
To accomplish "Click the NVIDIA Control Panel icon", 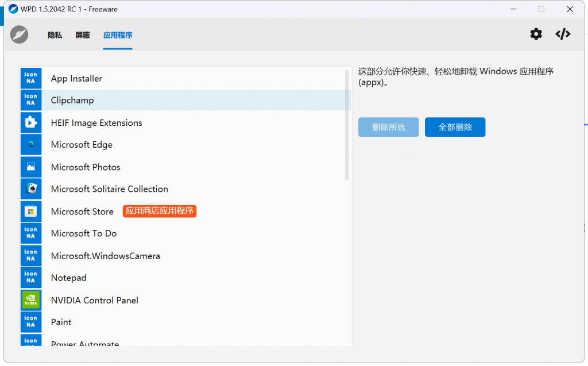I will tap(31, 300).
